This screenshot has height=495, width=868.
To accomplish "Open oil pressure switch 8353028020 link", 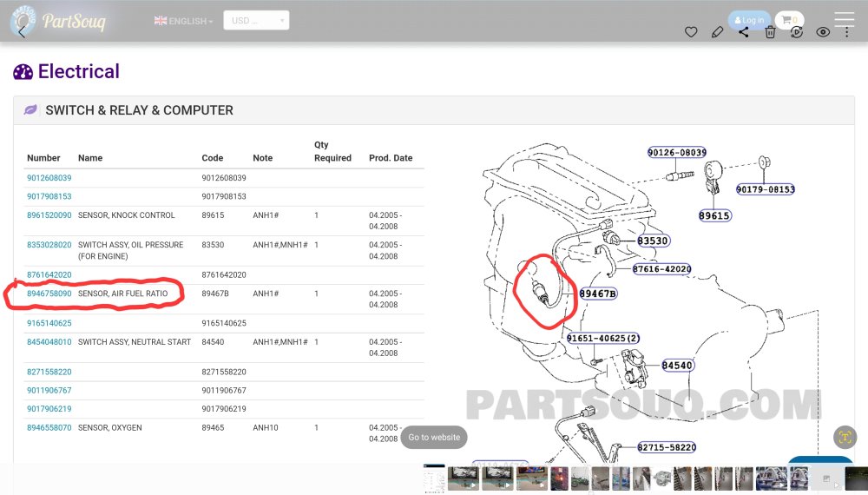I will coord(49,245).
